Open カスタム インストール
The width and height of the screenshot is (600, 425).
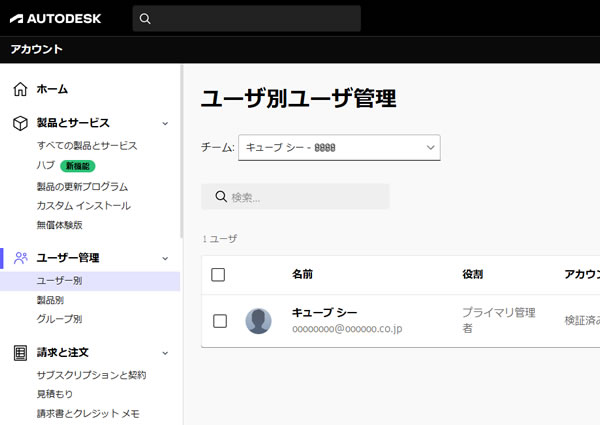pyautogui.click(x=84, y=205)
